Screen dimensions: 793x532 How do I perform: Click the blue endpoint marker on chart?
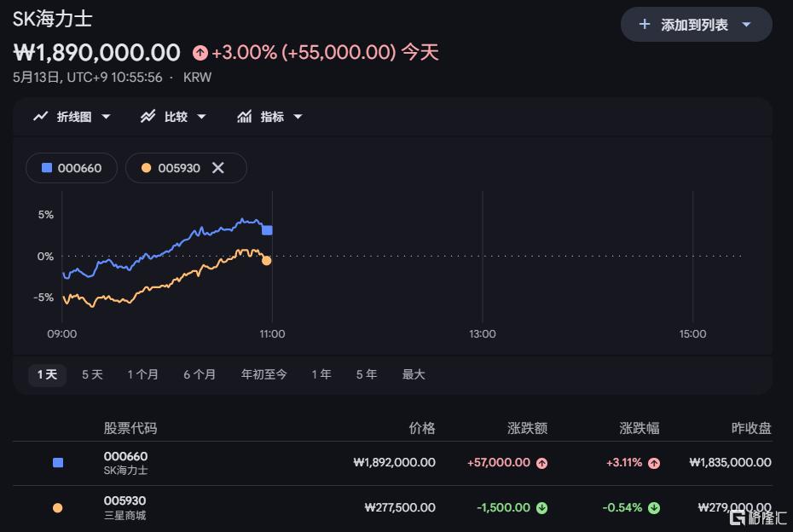267,230
